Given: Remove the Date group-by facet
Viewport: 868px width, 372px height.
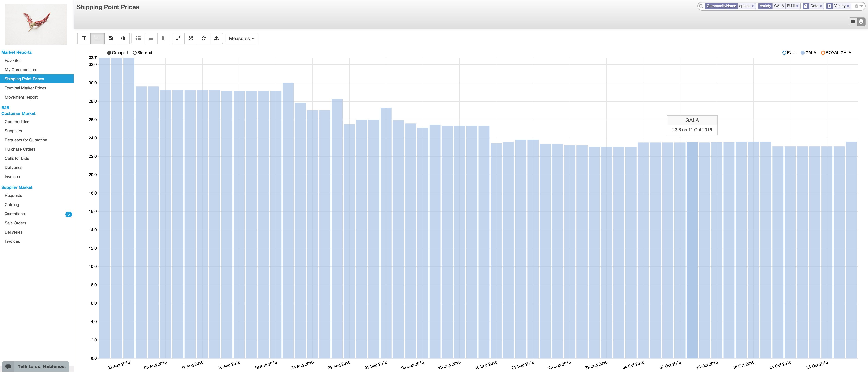Looking at the screenshot, I should [x=821, y=6].
